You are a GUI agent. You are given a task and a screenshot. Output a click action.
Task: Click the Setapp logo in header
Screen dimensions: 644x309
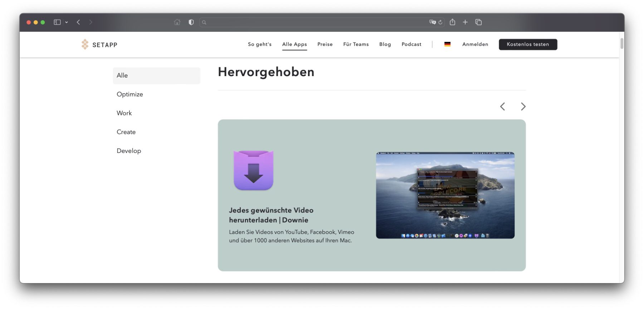[99, 45]
